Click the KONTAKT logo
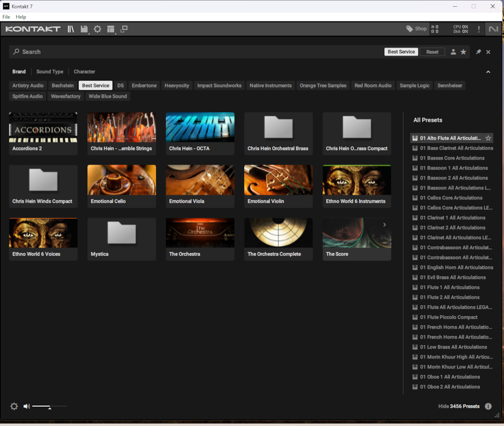Viewport: 504px width, 426px height. [33, 29]
